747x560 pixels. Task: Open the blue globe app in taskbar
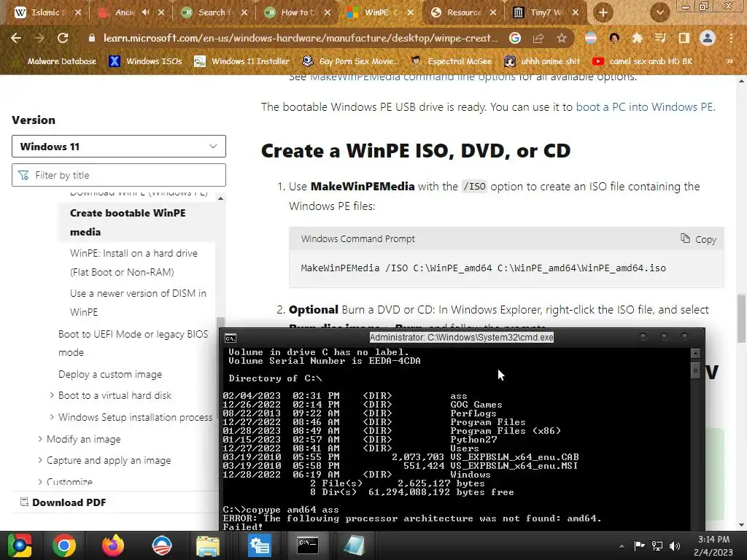(x=161, y=545)
